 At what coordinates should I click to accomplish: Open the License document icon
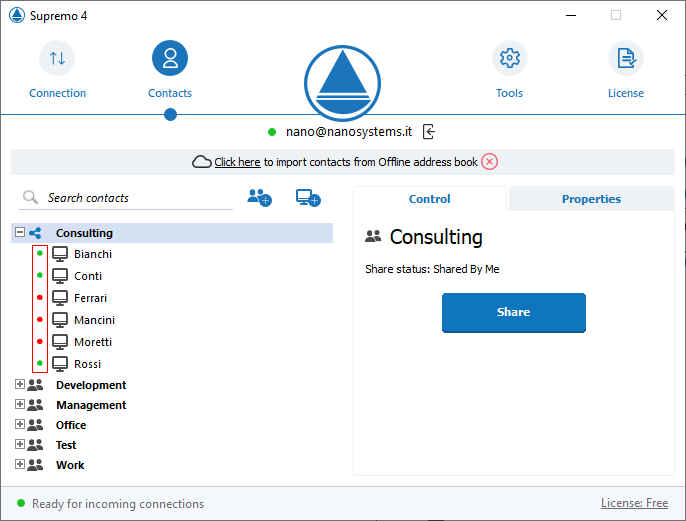pyautogui.click(x=626, y=58)
